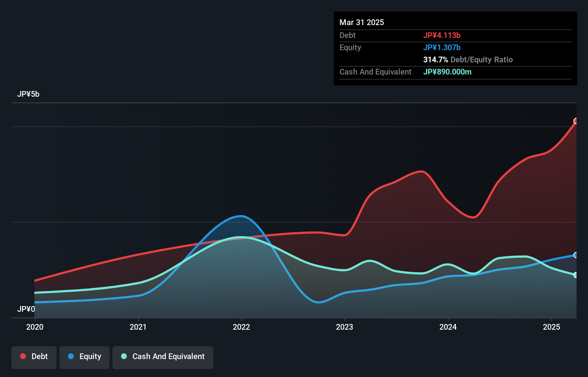
Task: Click the Equity label in the tooltip
Action: coord(350,47)
